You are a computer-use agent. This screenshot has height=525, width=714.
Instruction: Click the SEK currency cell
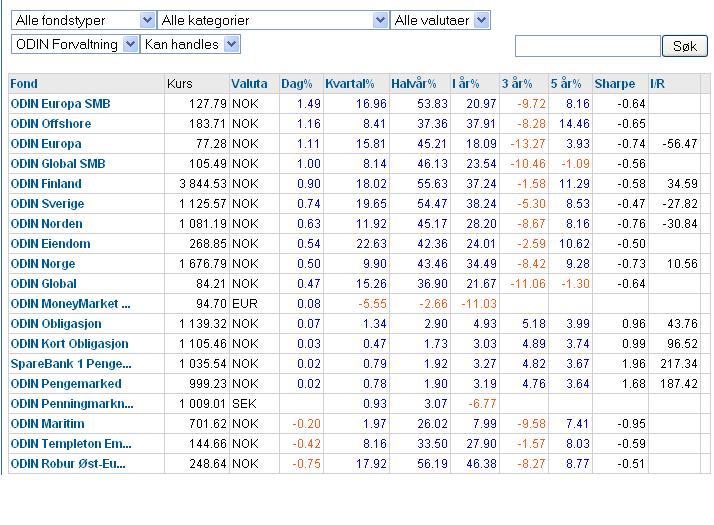coord(245,404)
